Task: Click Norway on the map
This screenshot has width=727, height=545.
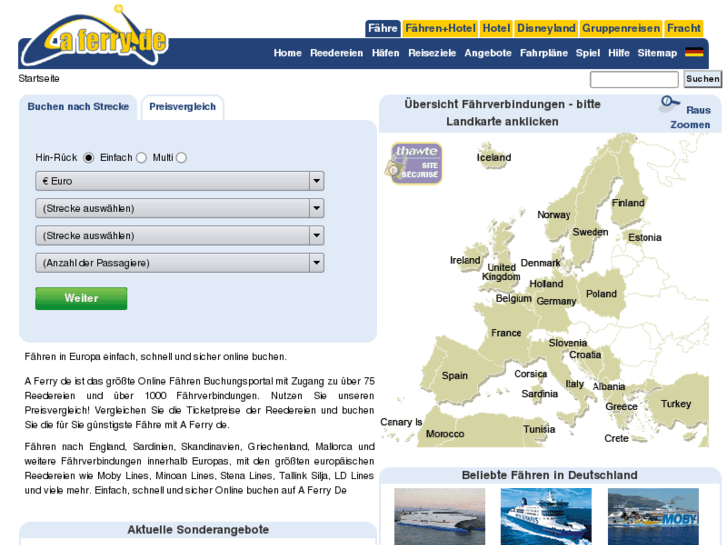Action: 554,215
